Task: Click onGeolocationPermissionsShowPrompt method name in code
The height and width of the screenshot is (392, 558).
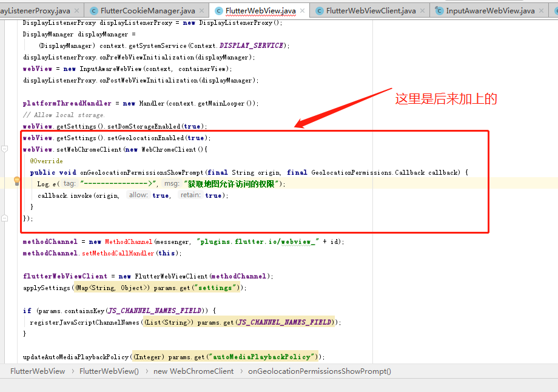Action: click(x=142, y=172)
